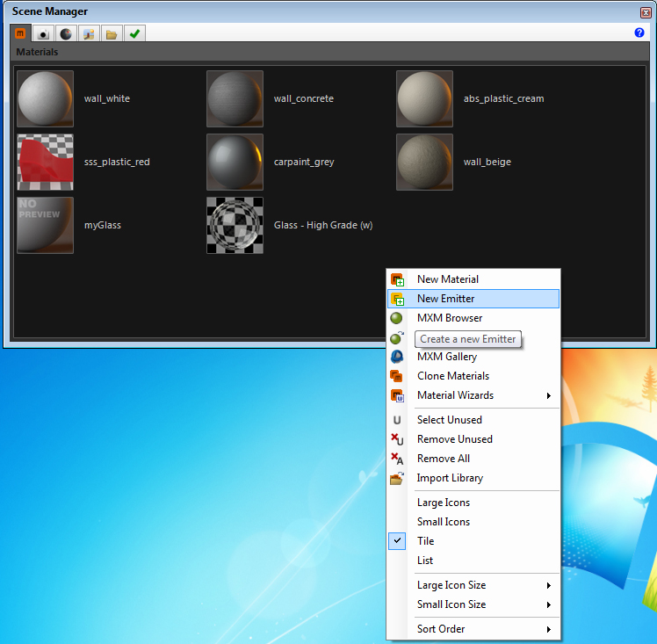Viewport: 657px width, 644px height.
Task: Select the carpaint_grey material thumbnail
Action: (235, 163)
